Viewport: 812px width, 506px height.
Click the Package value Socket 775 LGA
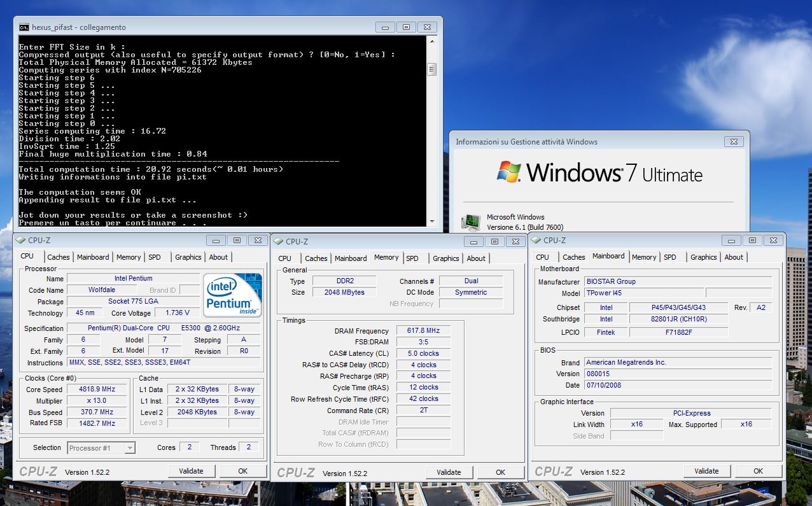134,302
